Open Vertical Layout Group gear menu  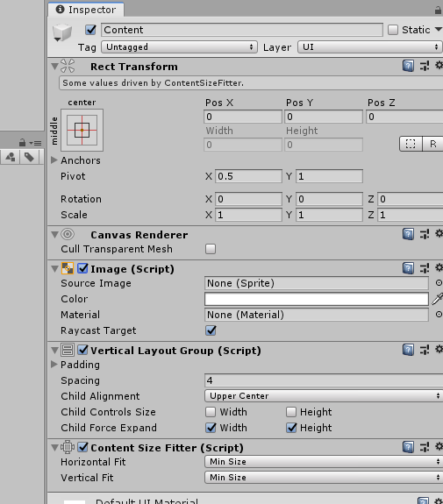[x=439, y=349]
